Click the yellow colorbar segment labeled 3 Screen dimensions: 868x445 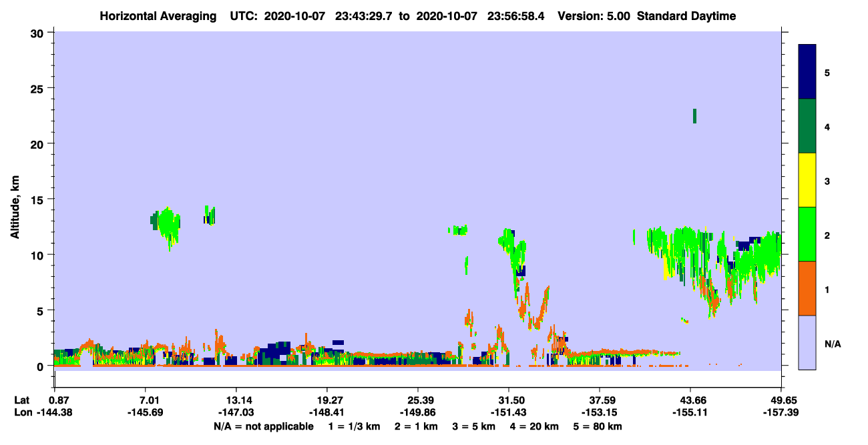point(807,180)
